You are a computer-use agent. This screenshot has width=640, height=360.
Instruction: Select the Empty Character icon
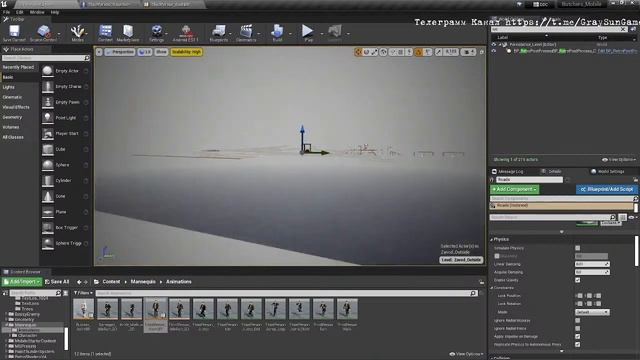48,87
